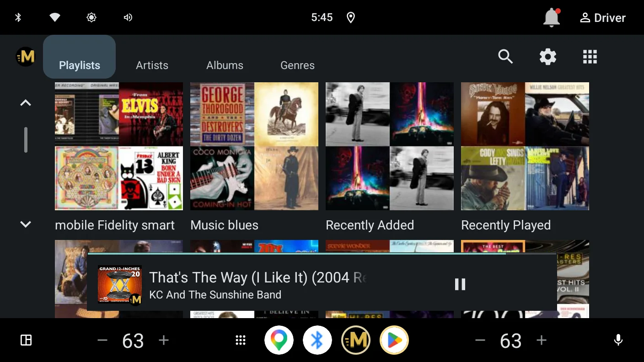The height and width of the screenshot is (362, 644).
Task: Click the 'mobile Fidelity smart' label
Action: click(x=115, y=225)
